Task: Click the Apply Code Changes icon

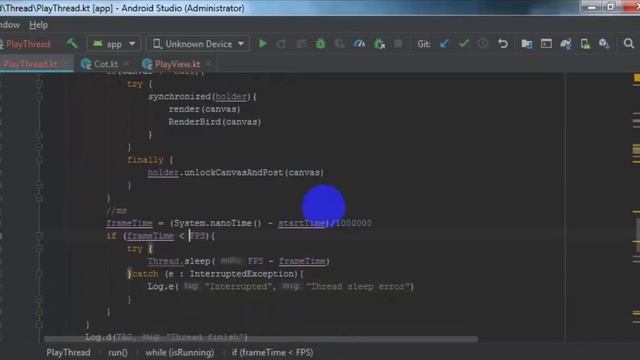Action: 301,44
